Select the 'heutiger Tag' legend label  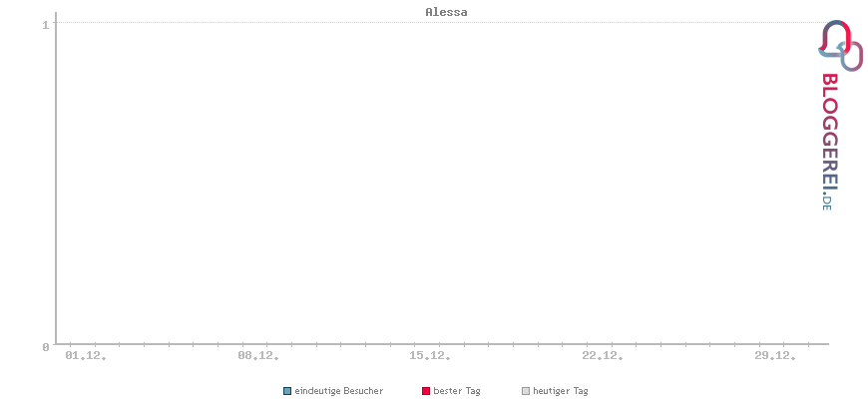point(561,391)
